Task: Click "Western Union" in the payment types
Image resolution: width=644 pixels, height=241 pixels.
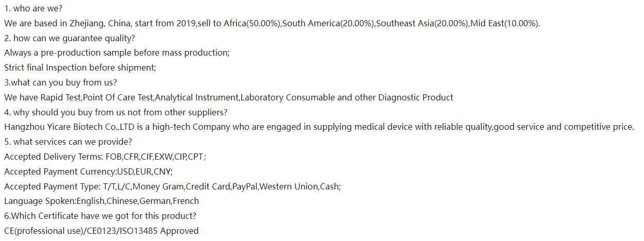Action: [x=289, y=186]
